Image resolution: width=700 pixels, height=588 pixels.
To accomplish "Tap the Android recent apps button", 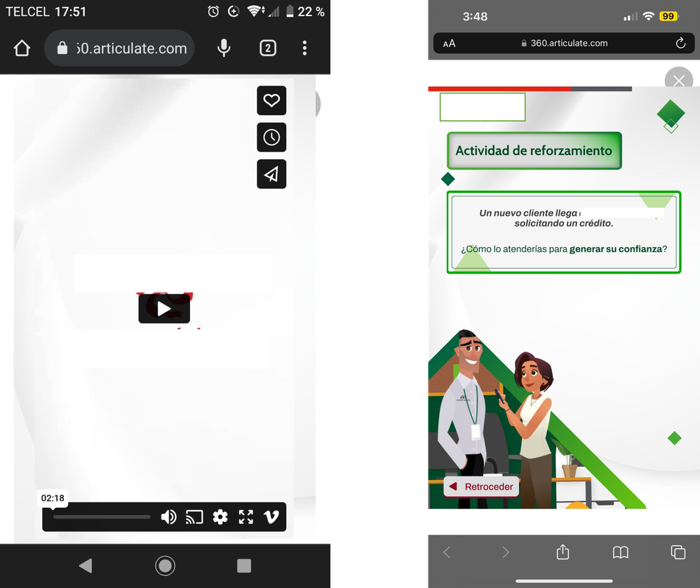I will (x=244, y=566).
